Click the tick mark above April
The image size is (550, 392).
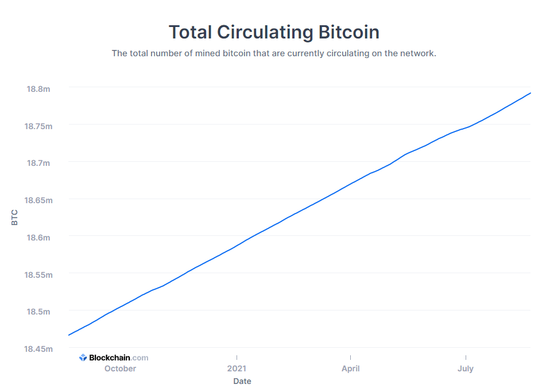point(350,357)
